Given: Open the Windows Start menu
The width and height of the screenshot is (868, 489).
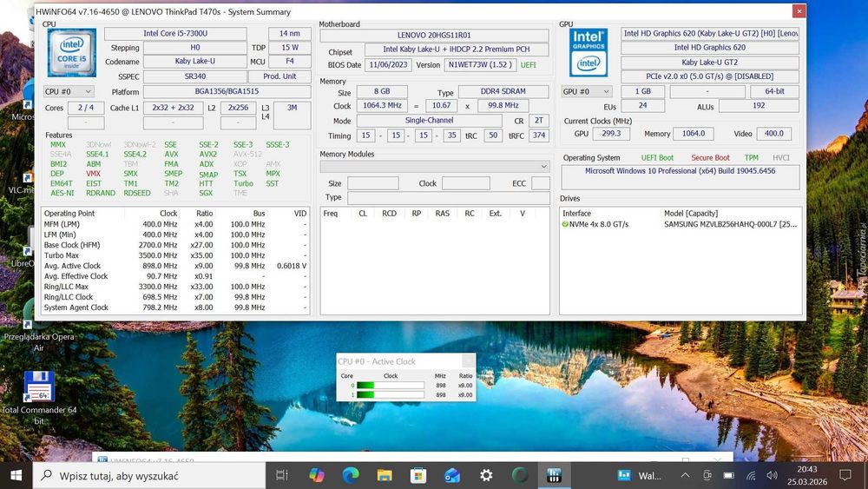Looking at the screenshot, I should pyautogui.click(x=16, y=476).
